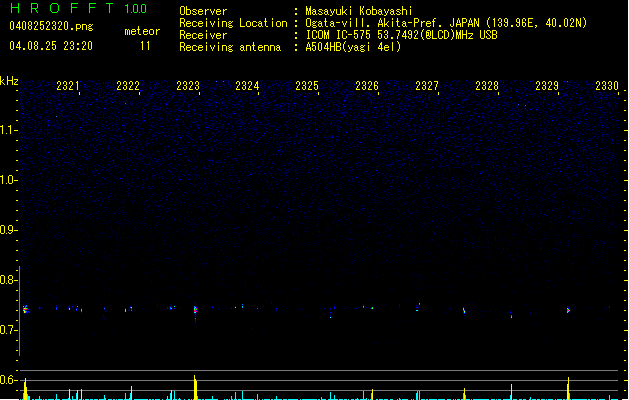Click the 2323 time marker
The height and width of the screenshot is (400, 629).
point(188,86)
